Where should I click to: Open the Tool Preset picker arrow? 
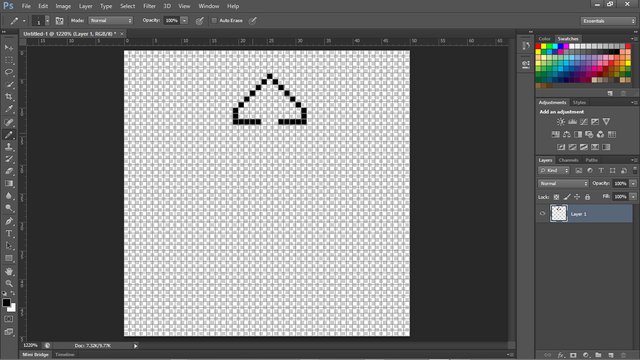pos(24,20)
